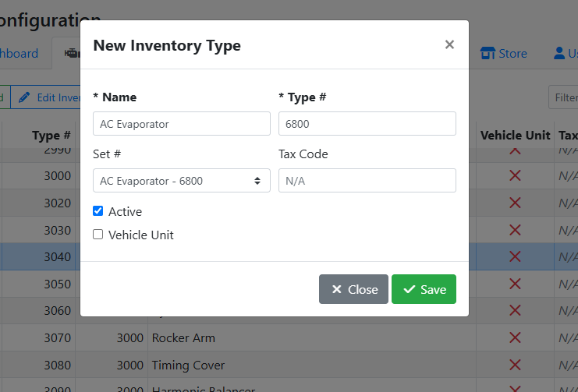Viewport: 578px width, 392px height.
Task: Click the highlighted 3040 row
Action: tap(41, 257)
